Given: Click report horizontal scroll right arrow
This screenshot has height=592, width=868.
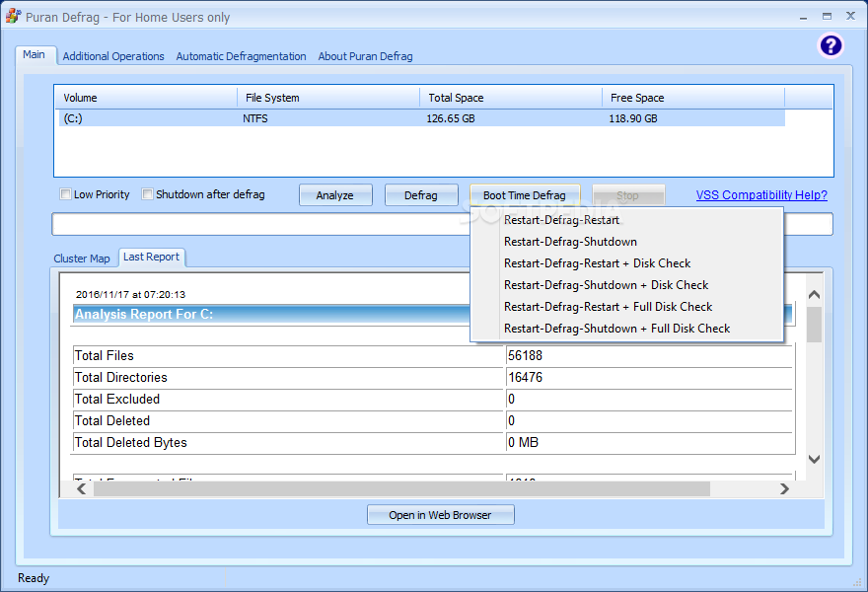Looking at the screenshot, I should tap(784, 489).
